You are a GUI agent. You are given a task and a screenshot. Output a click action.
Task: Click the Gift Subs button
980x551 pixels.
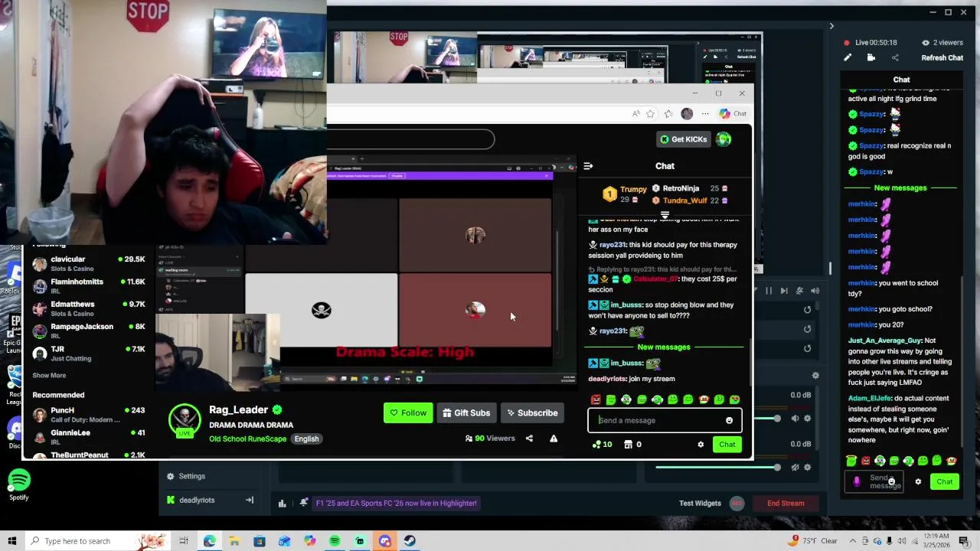(466, 413)
